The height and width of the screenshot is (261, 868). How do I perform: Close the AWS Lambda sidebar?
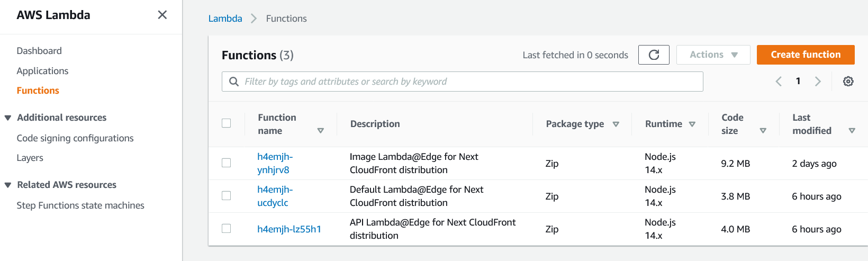(x=162, y=15)
